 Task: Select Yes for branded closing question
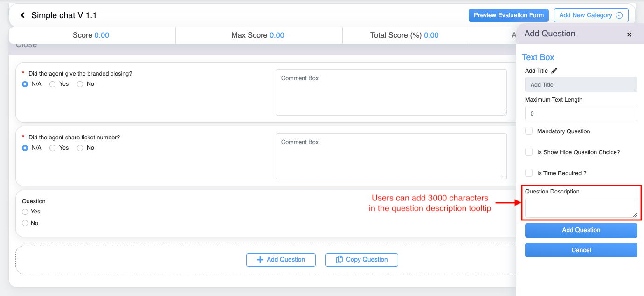pyautogui.click(x=53, y=84)
